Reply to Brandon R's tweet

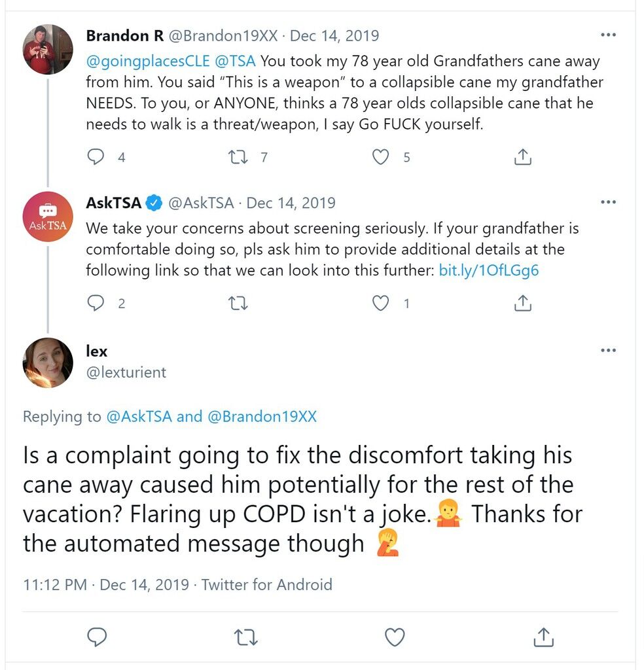(96, 157)
